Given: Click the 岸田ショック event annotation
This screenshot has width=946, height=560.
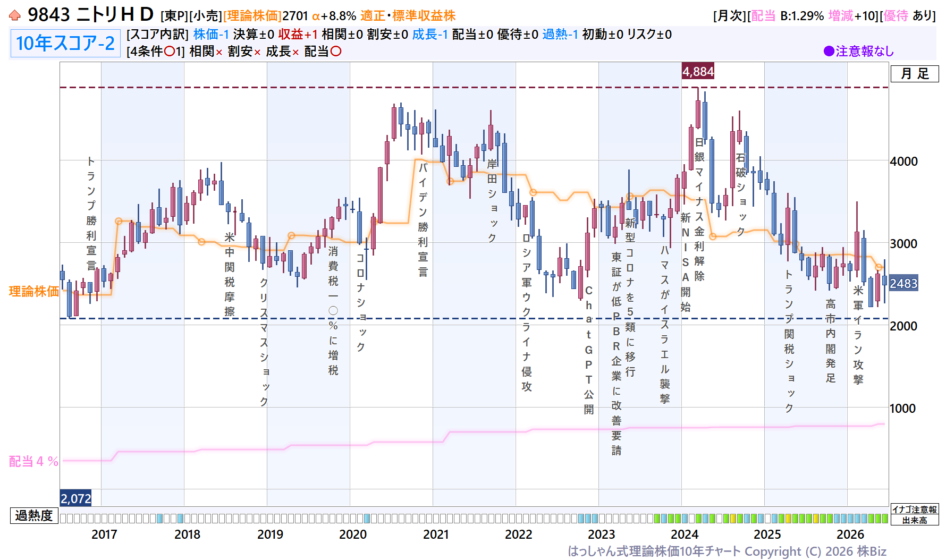Looking at the screenshot, I should click(493, 201).
